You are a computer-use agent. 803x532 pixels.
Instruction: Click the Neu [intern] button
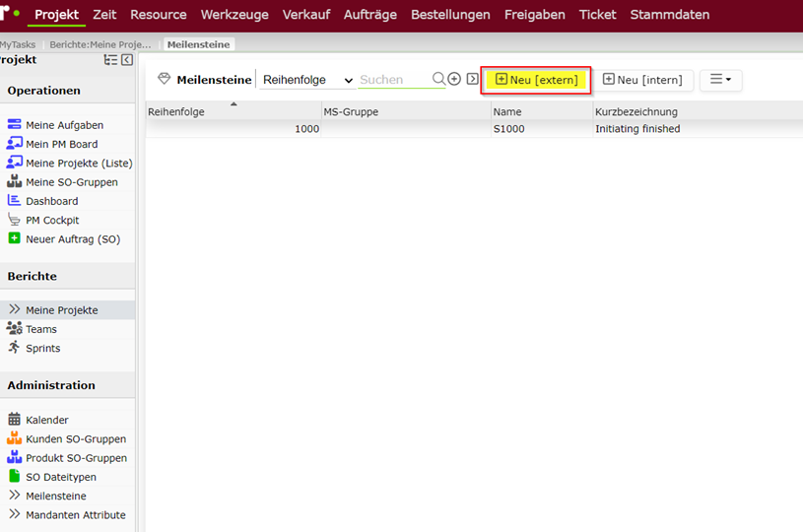642,80
